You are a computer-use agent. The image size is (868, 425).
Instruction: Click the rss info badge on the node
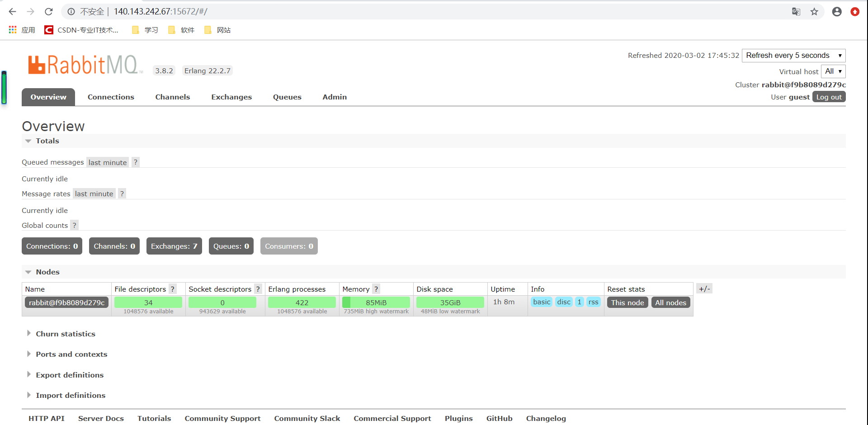[x=594, y=302]
